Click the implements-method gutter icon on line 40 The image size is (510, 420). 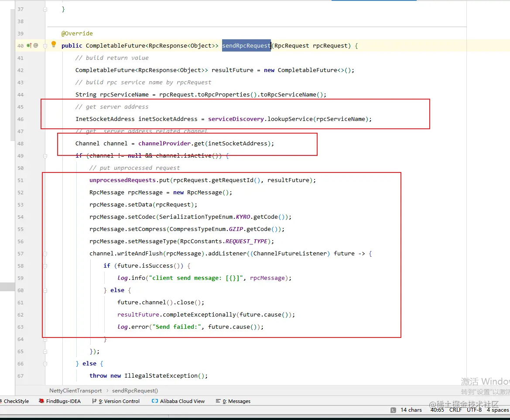pyautogui.click(x=29, y=45)
